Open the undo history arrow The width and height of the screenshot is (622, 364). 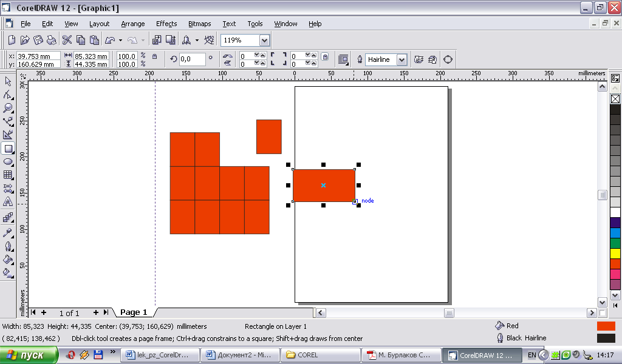pyautogui.click(x=120, y=40)
